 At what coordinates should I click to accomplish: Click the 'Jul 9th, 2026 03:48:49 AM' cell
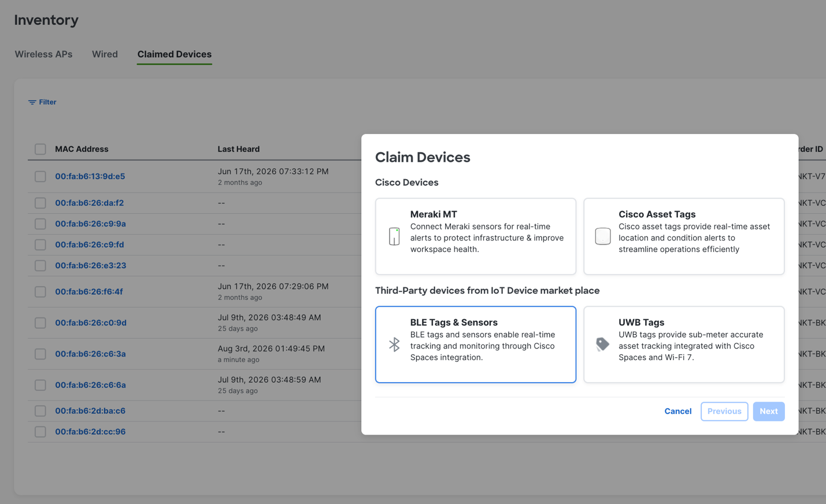269,317
